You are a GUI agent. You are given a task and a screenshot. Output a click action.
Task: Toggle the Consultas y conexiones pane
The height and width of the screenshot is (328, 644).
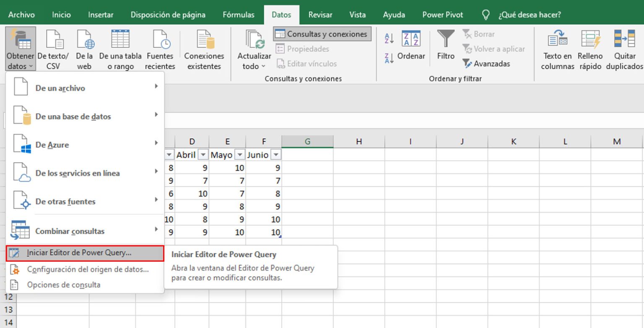[322, 34]
